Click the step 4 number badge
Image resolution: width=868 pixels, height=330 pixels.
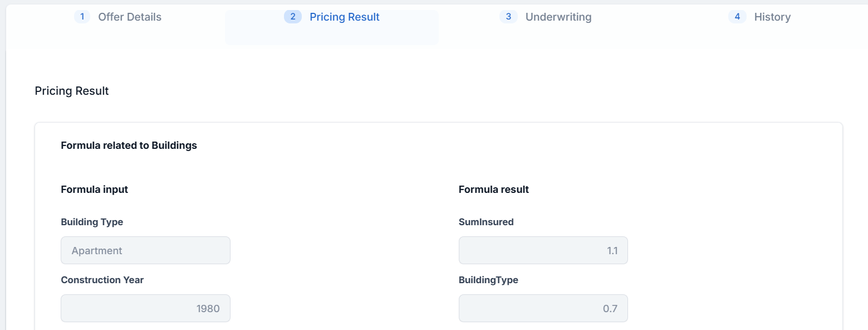click(737, 17)
